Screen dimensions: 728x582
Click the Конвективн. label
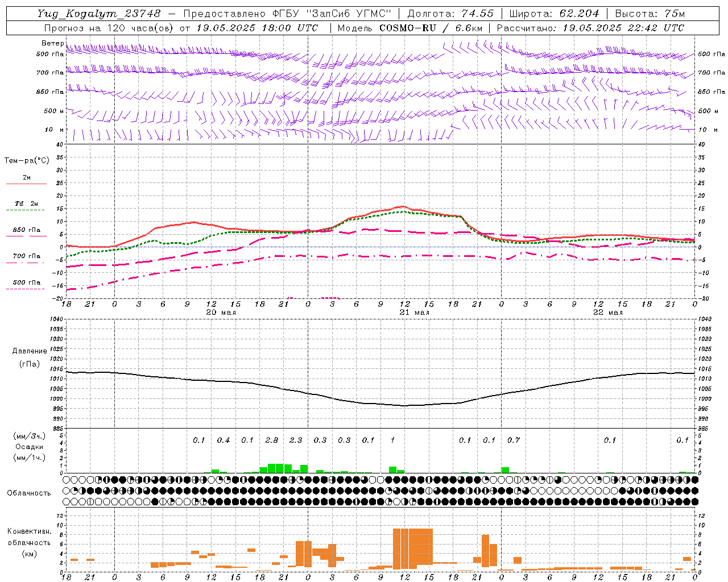pos(29,531)
